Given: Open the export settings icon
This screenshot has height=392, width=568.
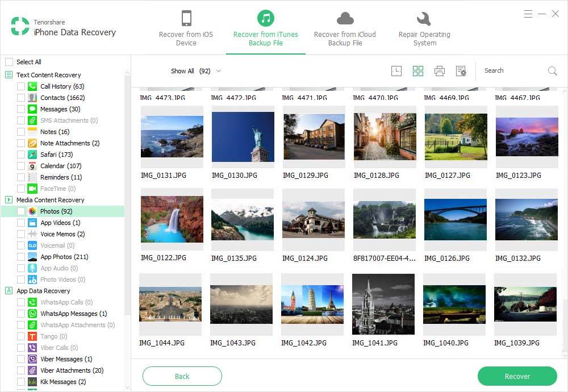Looking at the screenshot, I should point(461,70).
